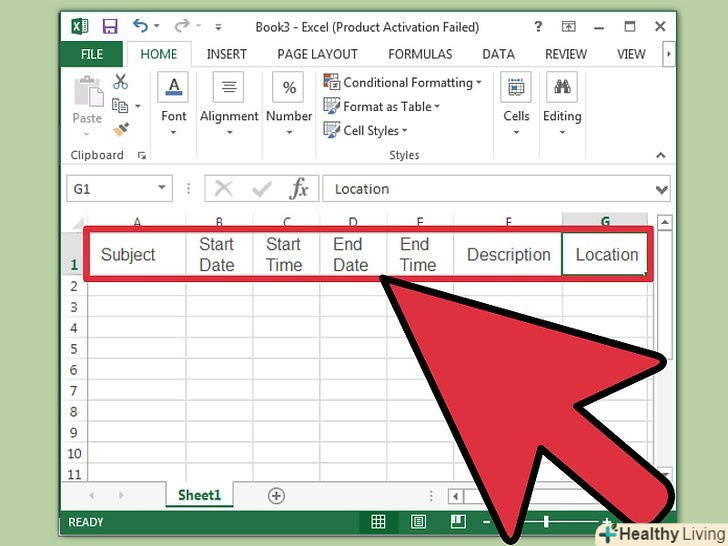The height and width of the screenshot is (546, 728).
Task: Open Excel Help question mark
Action: coord(538,26)
